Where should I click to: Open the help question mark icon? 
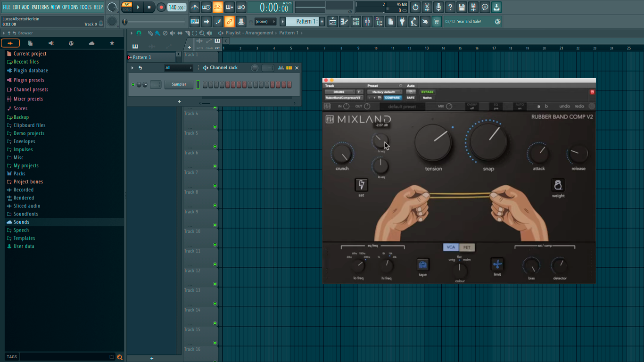[x=450, y=7]
